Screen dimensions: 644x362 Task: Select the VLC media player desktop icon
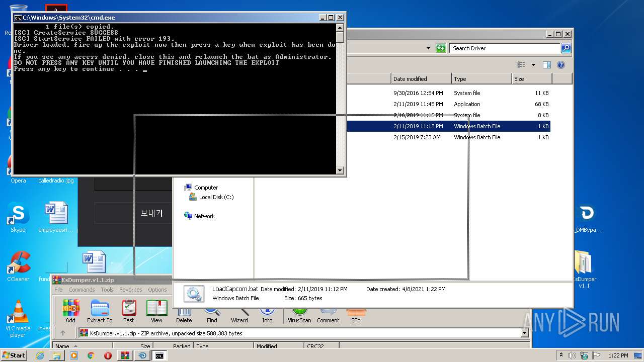point(18,319)
